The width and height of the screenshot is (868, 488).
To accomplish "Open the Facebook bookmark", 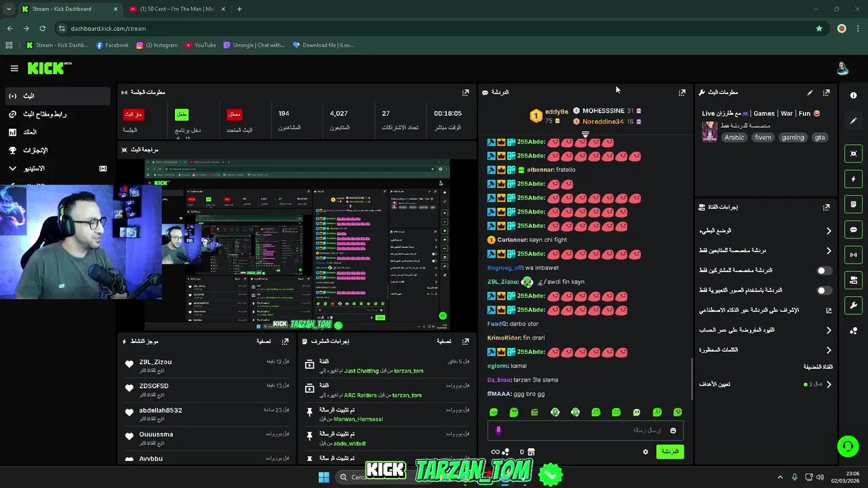I will tap(113, 45).
